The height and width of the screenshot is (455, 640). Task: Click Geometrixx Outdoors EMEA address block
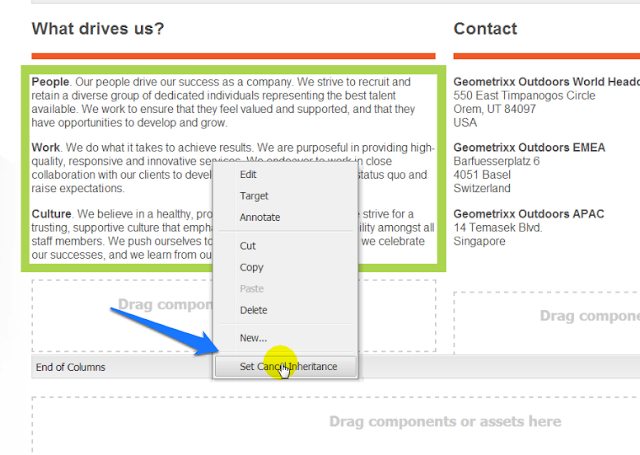coord(529,168)
